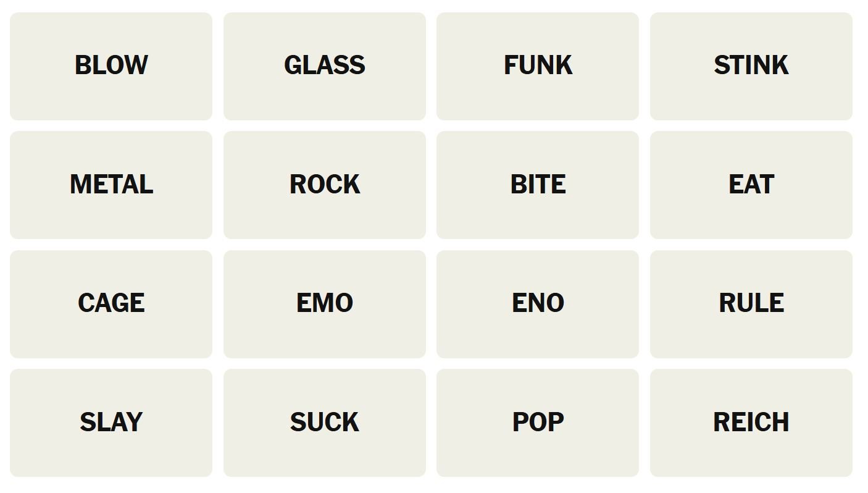Image resolution: width=868 pixels, height=493 pixels.
Task: Toggle selection on the word ROCK
Action: [x=324, y=185]
